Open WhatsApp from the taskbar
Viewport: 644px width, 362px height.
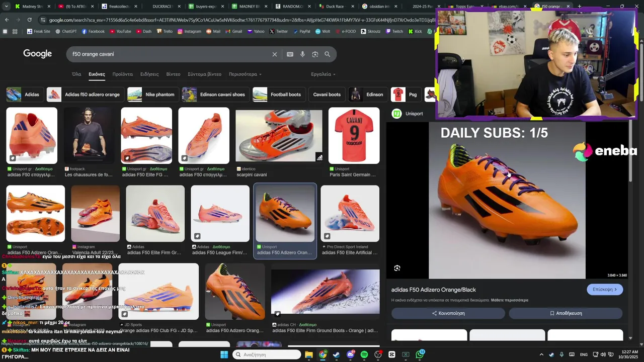pyautogui.click(x=420, y=354)
